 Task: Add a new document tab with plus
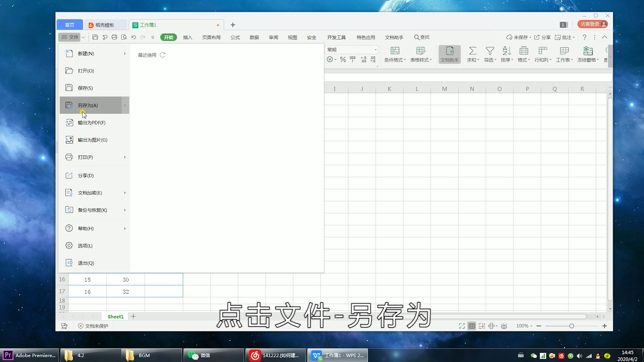[x=233, y=25]
